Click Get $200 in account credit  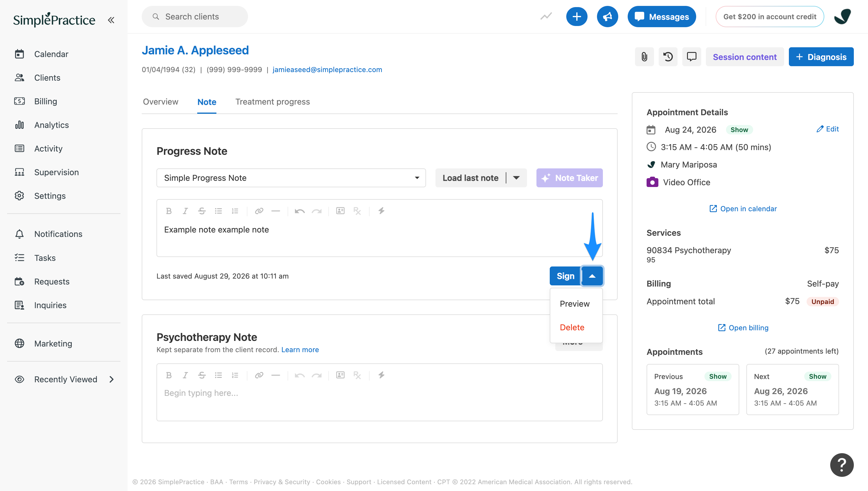click(770, 17)
